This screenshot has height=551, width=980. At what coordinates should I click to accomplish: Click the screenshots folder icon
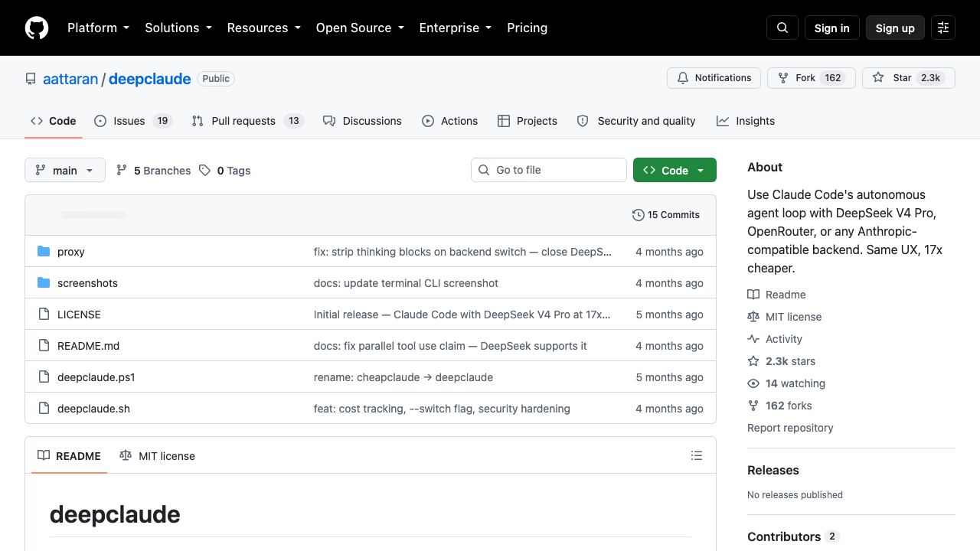click(44, 283)
